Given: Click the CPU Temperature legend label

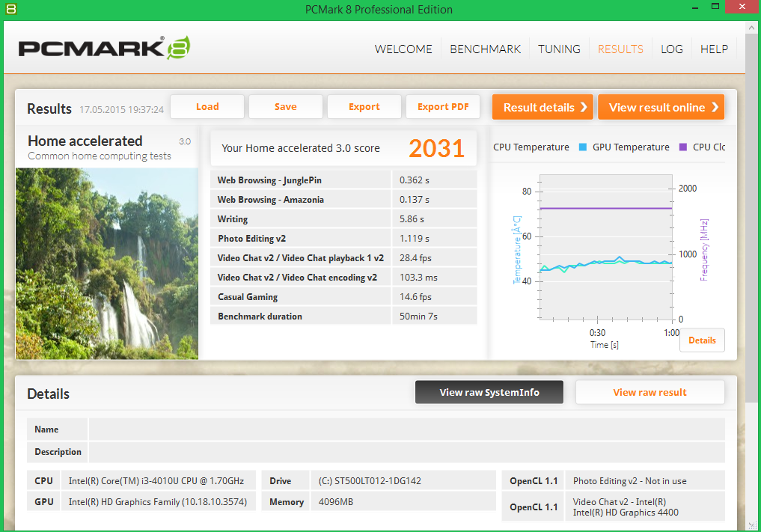Looking at the screenshot, I should coord(531,147).
